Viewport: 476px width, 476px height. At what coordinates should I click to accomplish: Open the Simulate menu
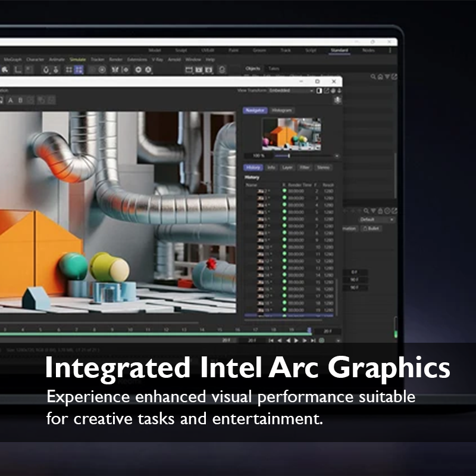pyautogui.click(x=77, y=59)
